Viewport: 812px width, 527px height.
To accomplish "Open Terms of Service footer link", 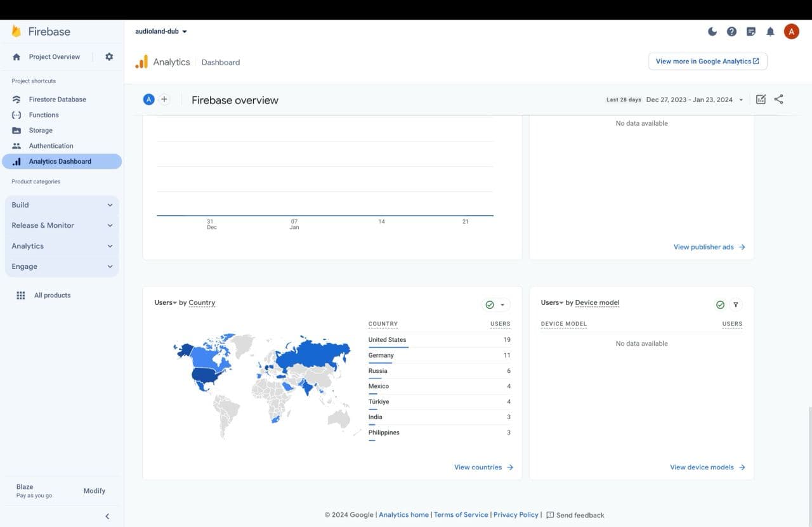I will point(461,515).
